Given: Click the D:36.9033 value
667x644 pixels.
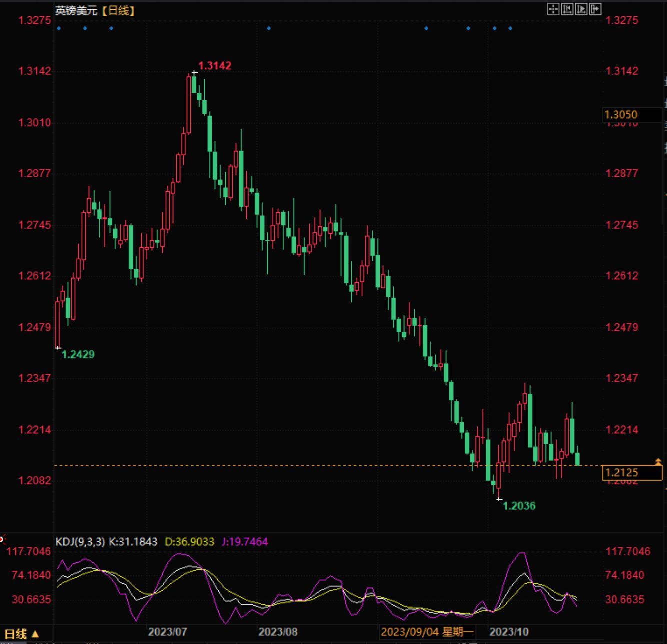Looking at the screenshot, I should [x=189, y=542].
